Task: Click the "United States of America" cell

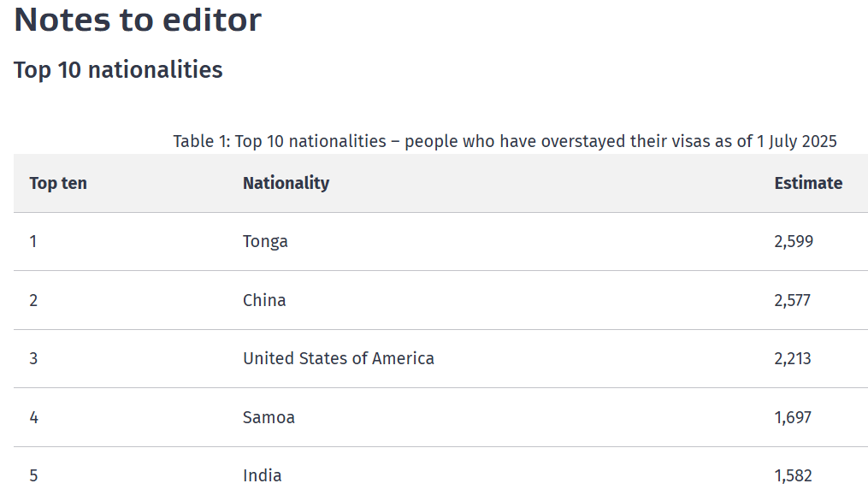Action: pos(339,358)
